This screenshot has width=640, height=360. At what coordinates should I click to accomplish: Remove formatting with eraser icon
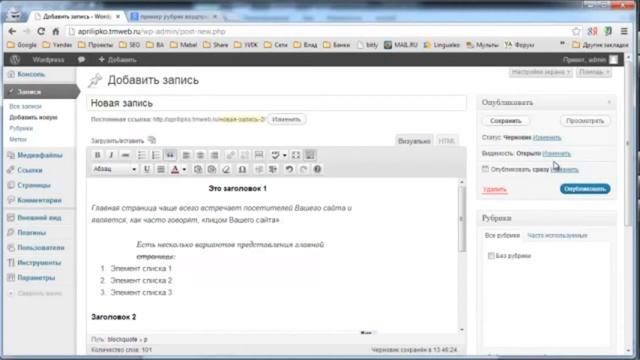(x=226, y=169)
